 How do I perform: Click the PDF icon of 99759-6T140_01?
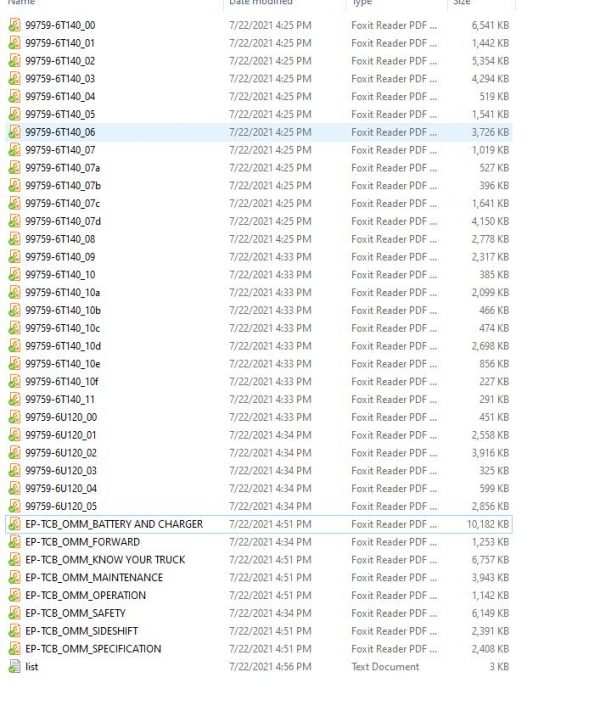pos(15,43)
